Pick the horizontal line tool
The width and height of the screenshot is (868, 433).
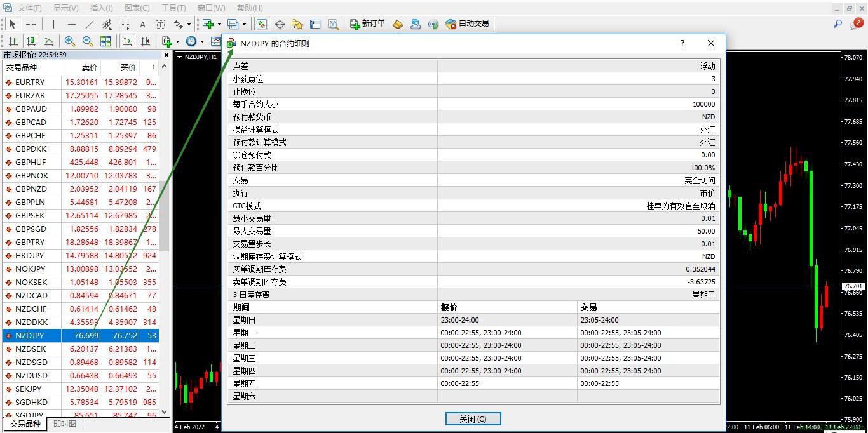click(71, 24)
